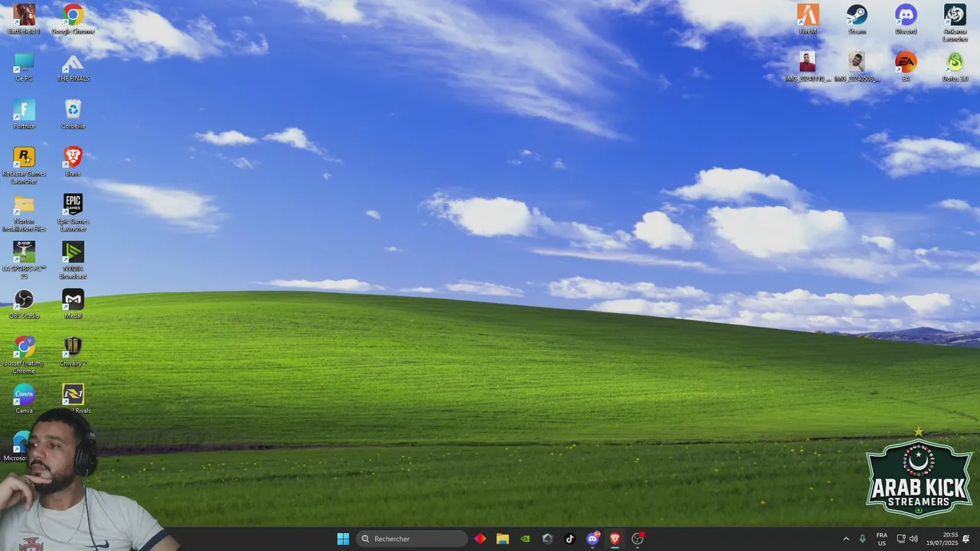Viewport: 980px width, 551px height.
Task: Select the Rockstar Games Launcher shortcut
Action: [x=24, y=165]
